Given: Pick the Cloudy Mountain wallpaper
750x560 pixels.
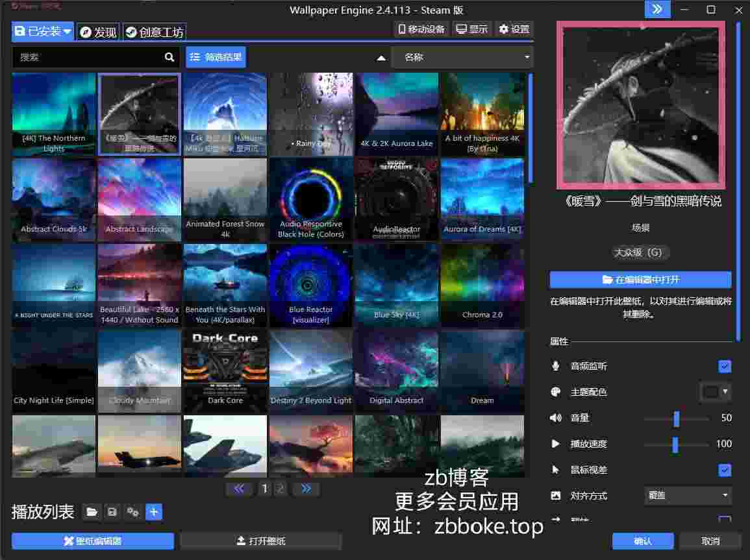Looking at the screenshot, I should coord(139,371).
